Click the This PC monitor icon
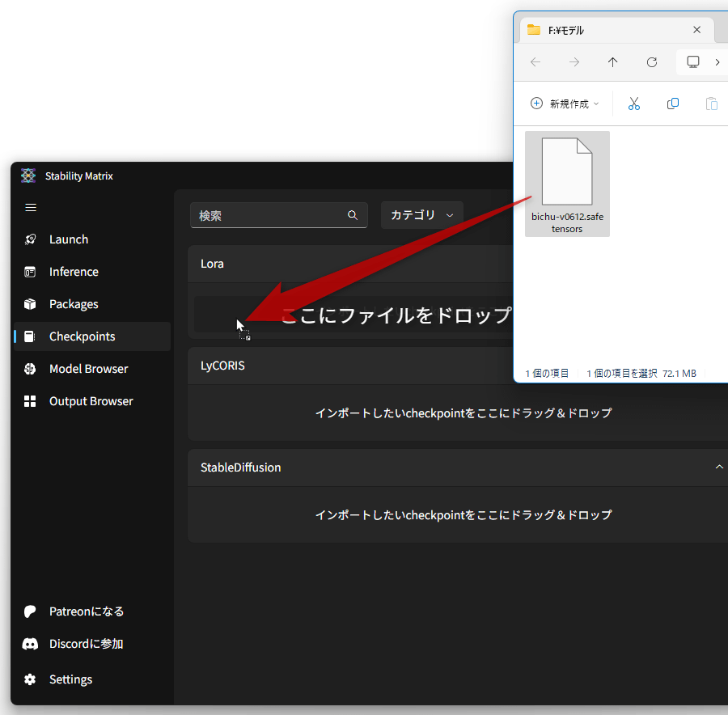728x715 pixels. coord(693,61)
